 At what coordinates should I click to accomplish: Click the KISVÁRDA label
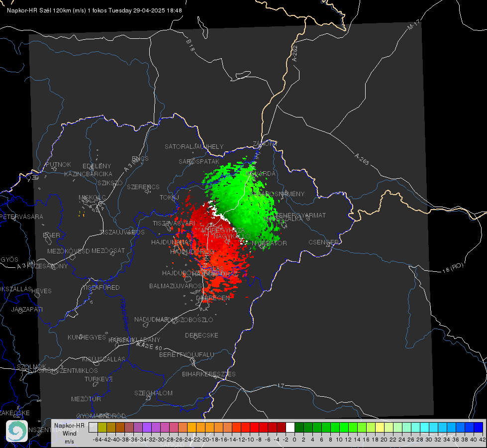point(261,174)
